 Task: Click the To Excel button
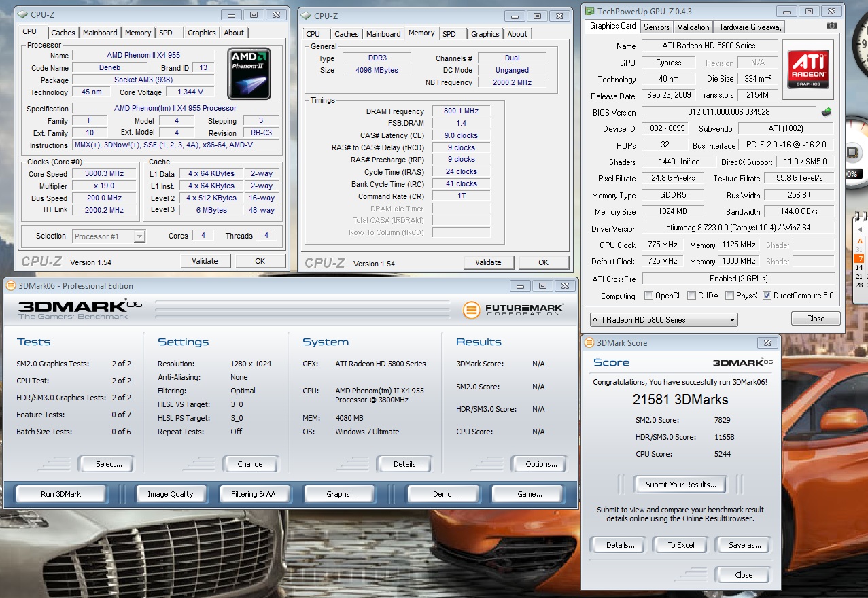coord(681,545)
